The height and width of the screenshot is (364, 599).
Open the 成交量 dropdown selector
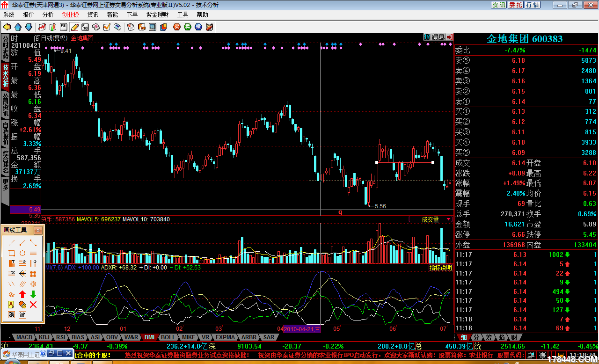[431, 219]
